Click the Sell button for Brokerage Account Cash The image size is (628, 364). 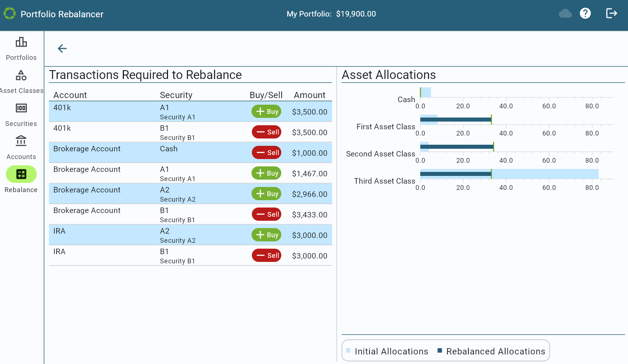pyautogui.click(x=266, y=152)
